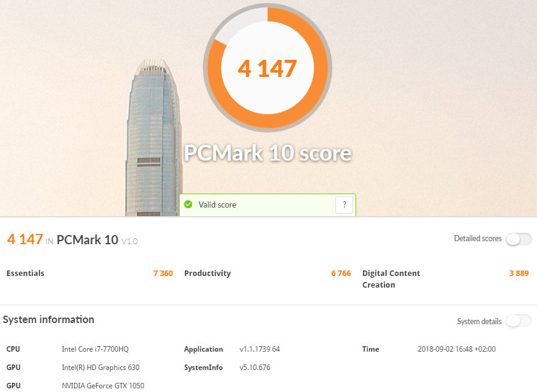Click the question mark help button
The height and width of the screenshot is (392, 537).
(x=344, y=205)
